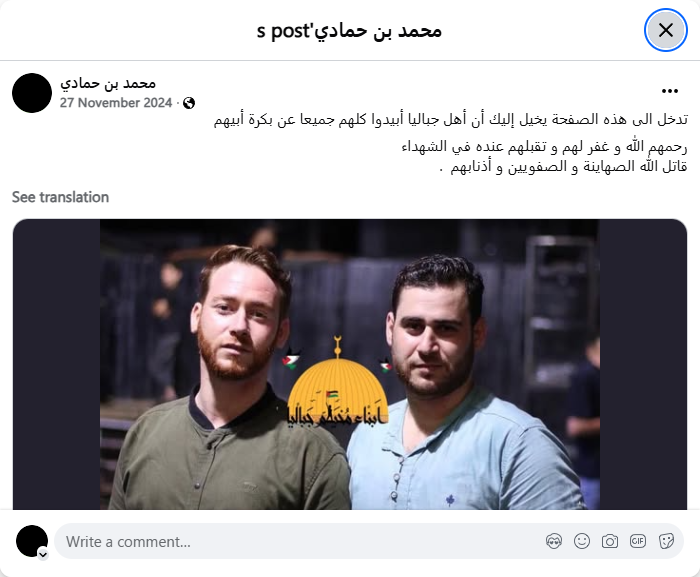The image size is (700, 577).
Task: Open the emoji picker in comment box
Action: (582, 541)
